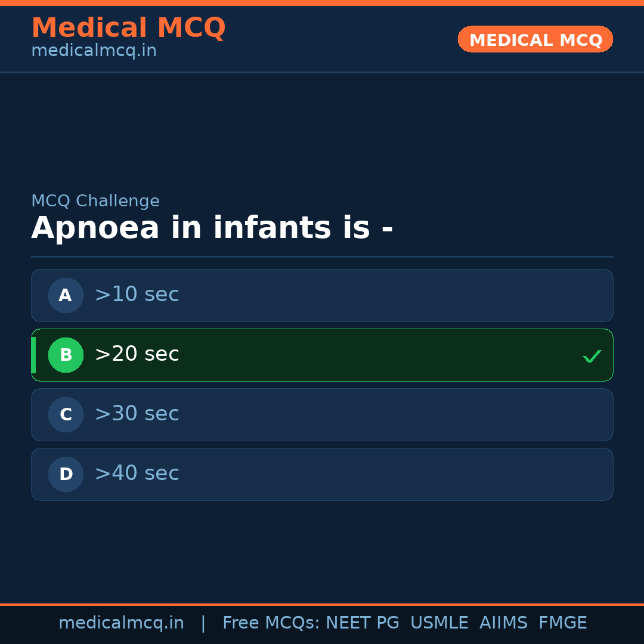The width and height of the screenshot is (644, 644).
Task: Click the letter A circle icon
Action: point(66,295)
